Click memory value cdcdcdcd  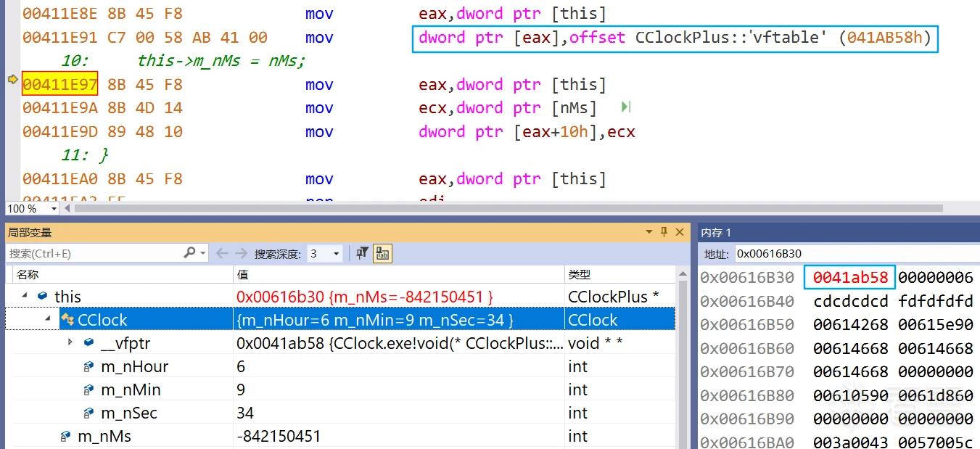(x=851, y=301)
